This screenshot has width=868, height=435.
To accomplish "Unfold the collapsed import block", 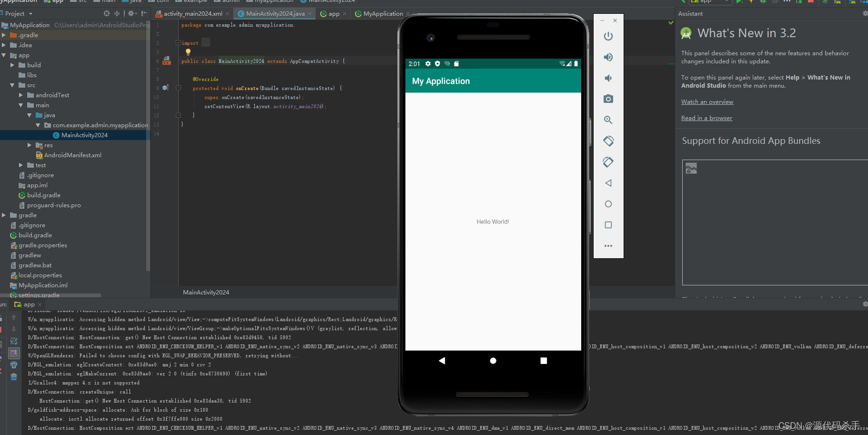I will [x=178, y=43].
